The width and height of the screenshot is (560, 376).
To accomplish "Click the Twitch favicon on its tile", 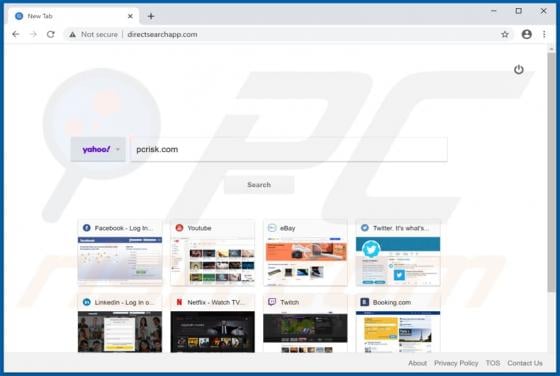I will (272, 302).
